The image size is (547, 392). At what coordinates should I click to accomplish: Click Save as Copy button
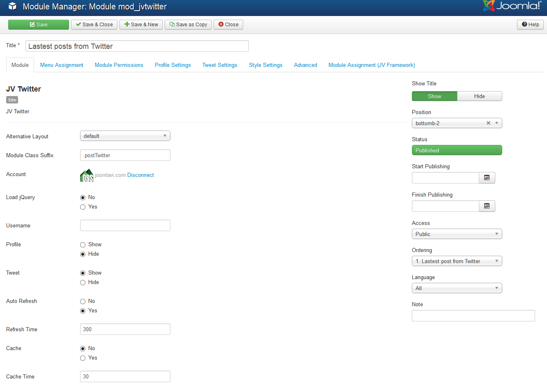[188, 25]
